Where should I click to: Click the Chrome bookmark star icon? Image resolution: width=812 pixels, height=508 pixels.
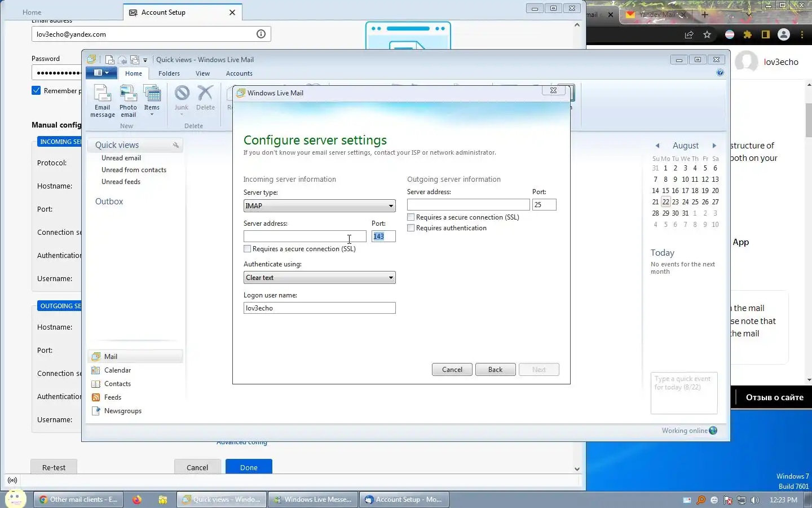point(707,34)
